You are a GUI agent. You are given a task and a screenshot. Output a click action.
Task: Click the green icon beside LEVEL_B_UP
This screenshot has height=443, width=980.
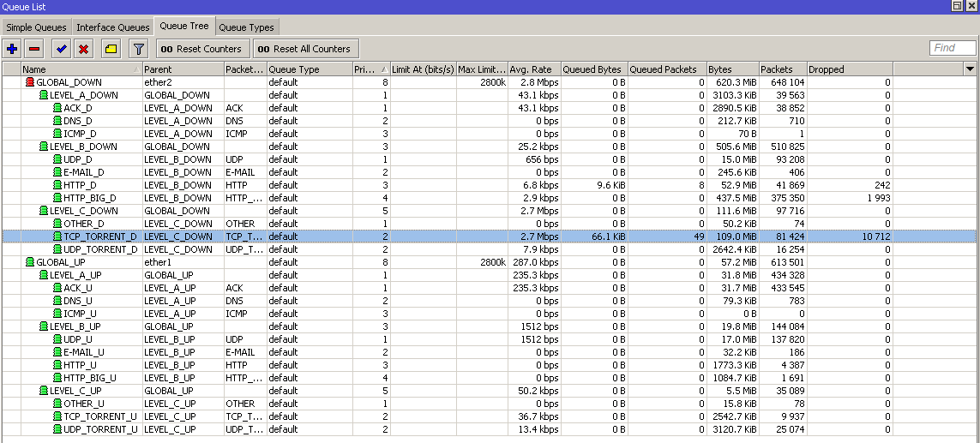pos(43,326)
